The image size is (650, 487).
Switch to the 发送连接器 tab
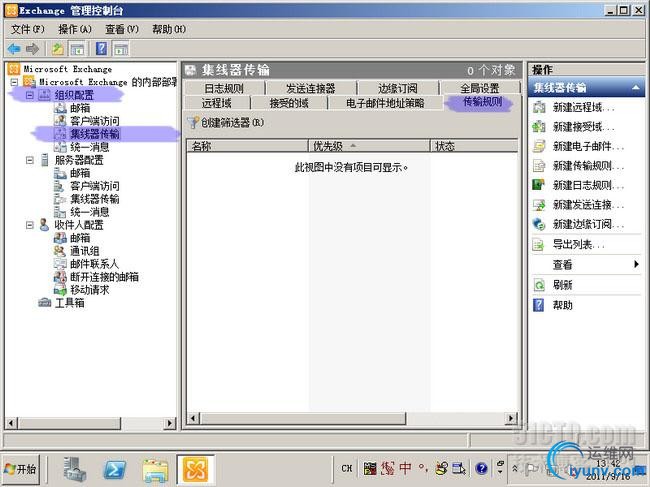310,88
